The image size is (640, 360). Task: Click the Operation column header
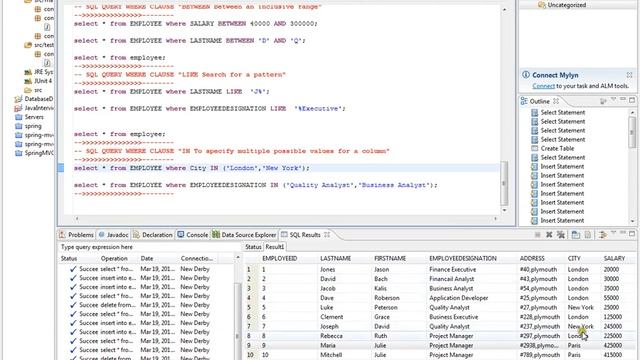pyautogui.click(x=114, y=258)
